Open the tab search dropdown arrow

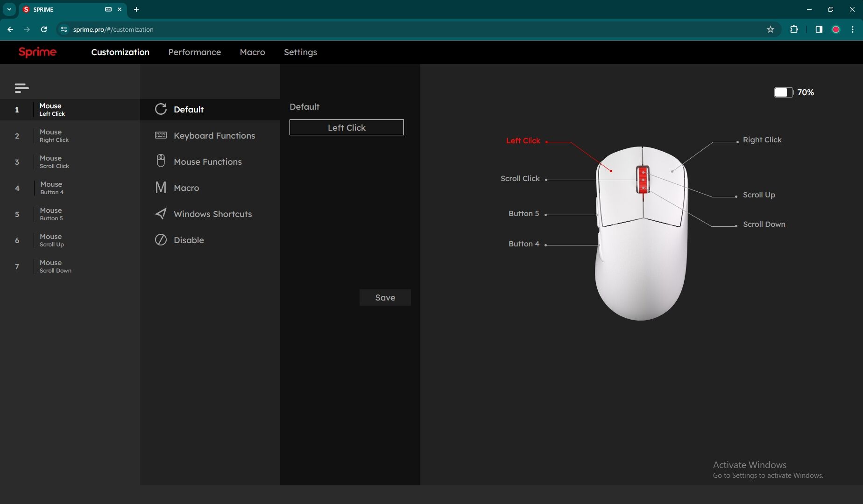point(9,9)
